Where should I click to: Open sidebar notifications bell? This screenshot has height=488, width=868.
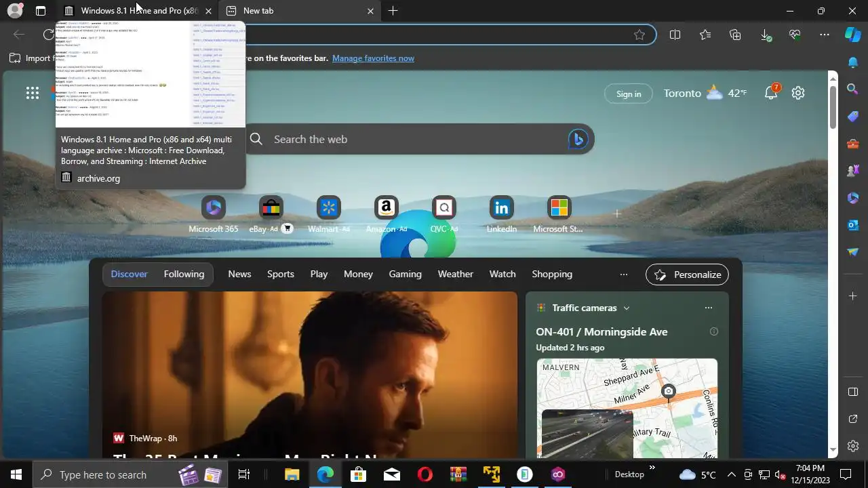pos(853,62)
